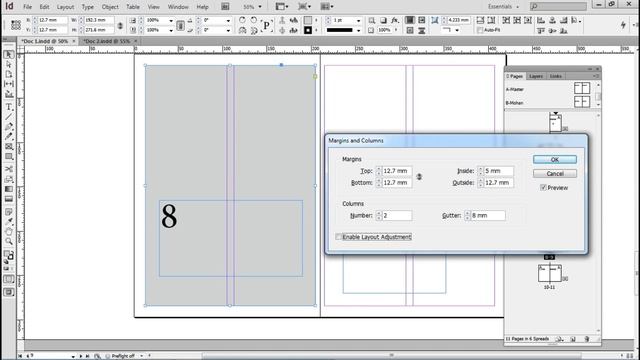
Task: Open the View Options dropdown
Action: [282, 7]
